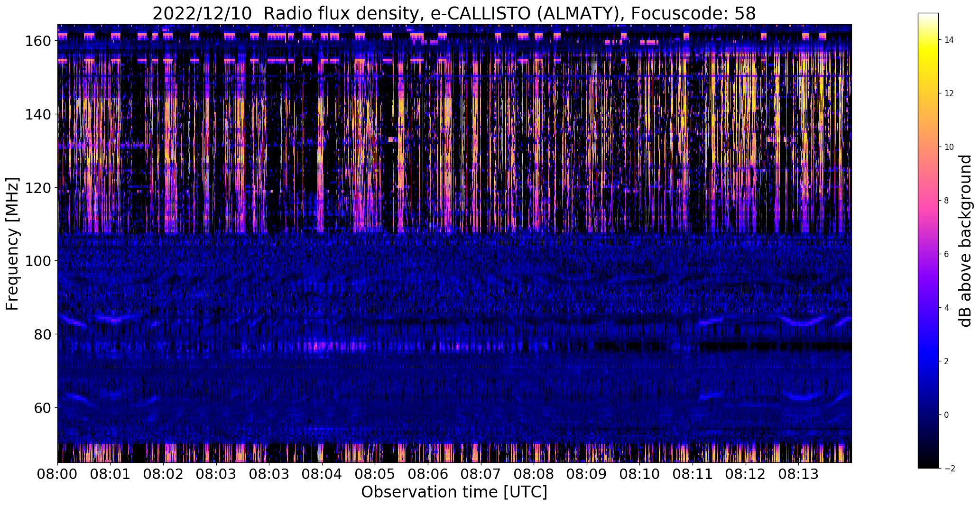Select the 08:00 time tick label
This screenshot has width=980, height=506.
click(x=57, y=474)
